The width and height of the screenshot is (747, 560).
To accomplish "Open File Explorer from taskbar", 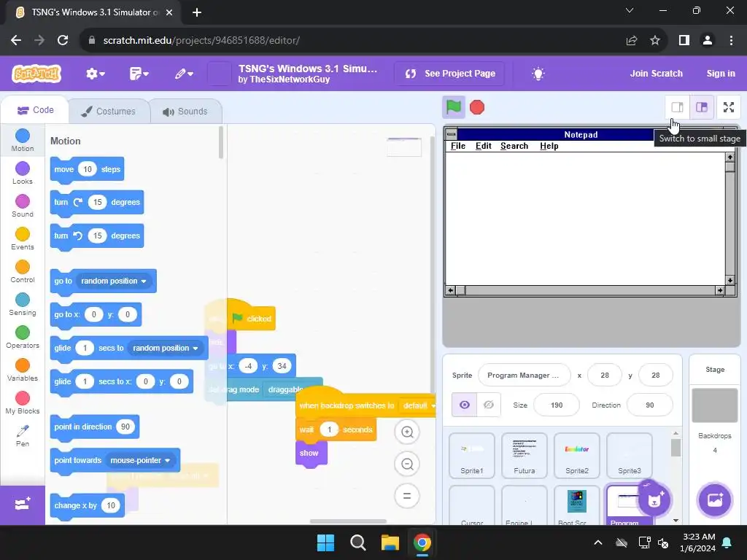I will click(390, 542).
